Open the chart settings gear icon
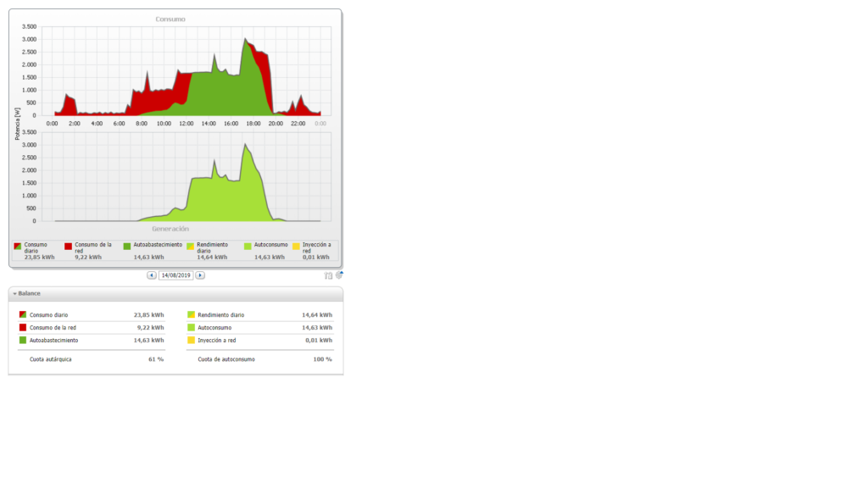 coord(339,275)
